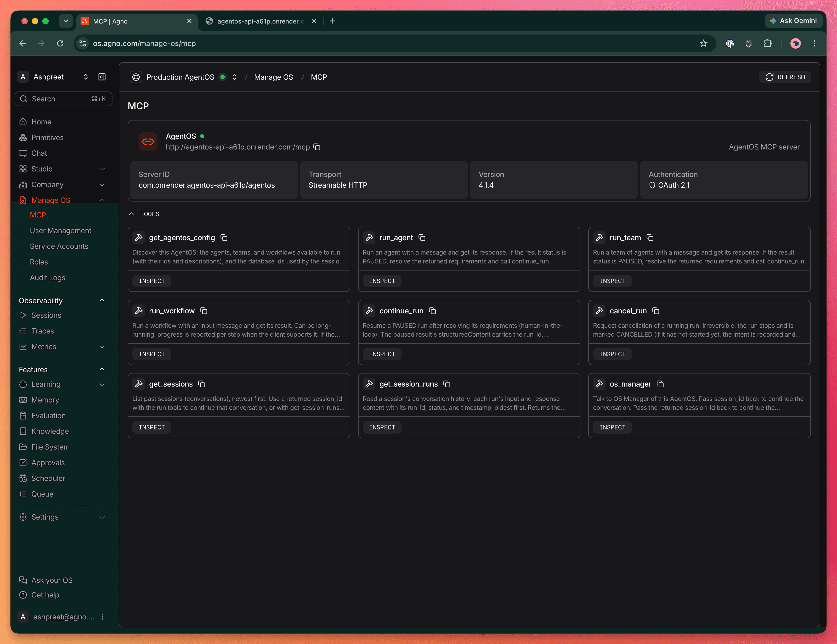This screenshot has width=837, height=644.
Task: Copy the get_session_runs tool name
Action: pyautogui.click(x=447, y=384)
